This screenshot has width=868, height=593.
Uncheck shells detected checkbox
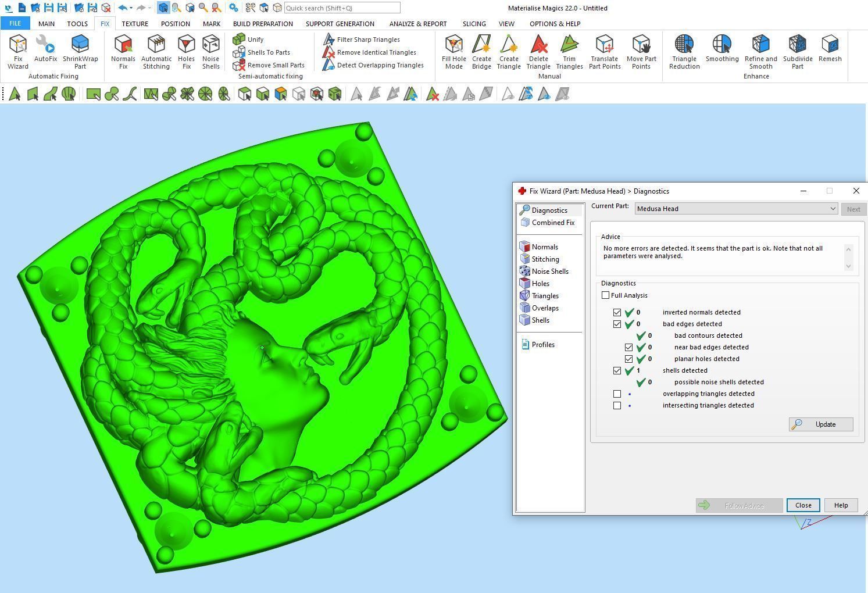coord(617,370)
